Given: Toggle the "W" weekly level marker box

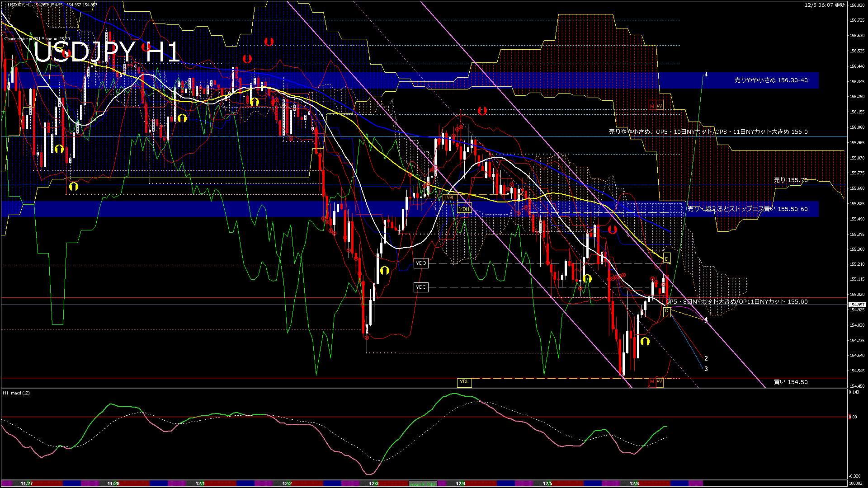Looking at the screenshot, I should pos(659,105).
